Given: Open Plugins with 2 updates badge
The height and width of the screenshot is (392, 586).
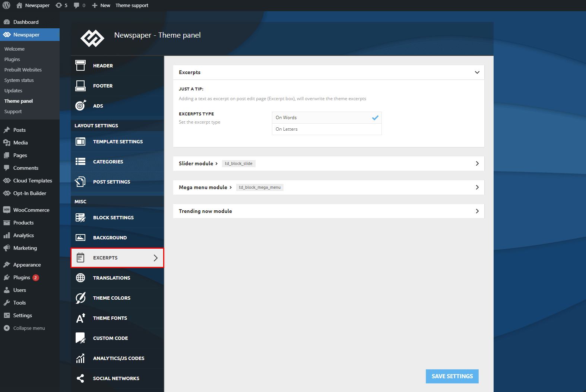Looking at the screenshot, I should coord(30,277).
